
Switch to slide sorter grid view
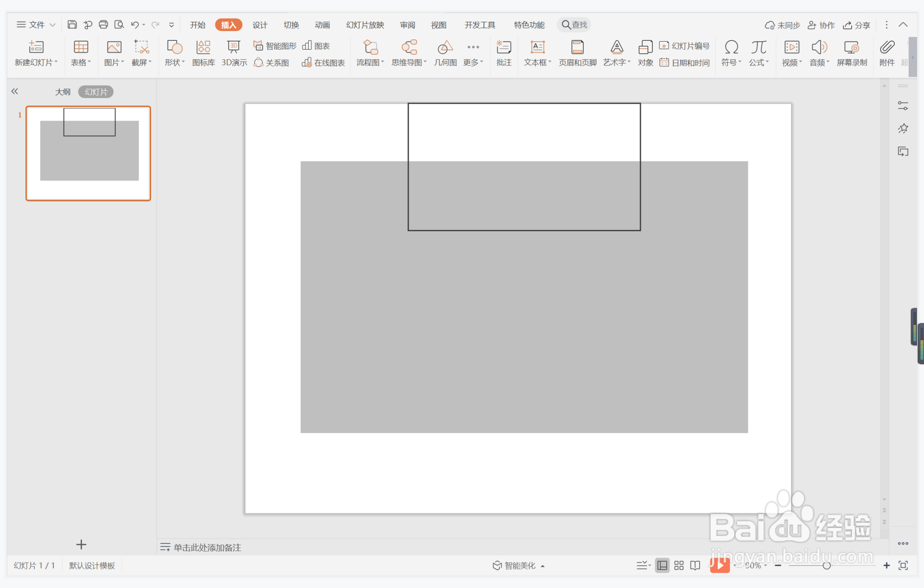coord(679,565)
